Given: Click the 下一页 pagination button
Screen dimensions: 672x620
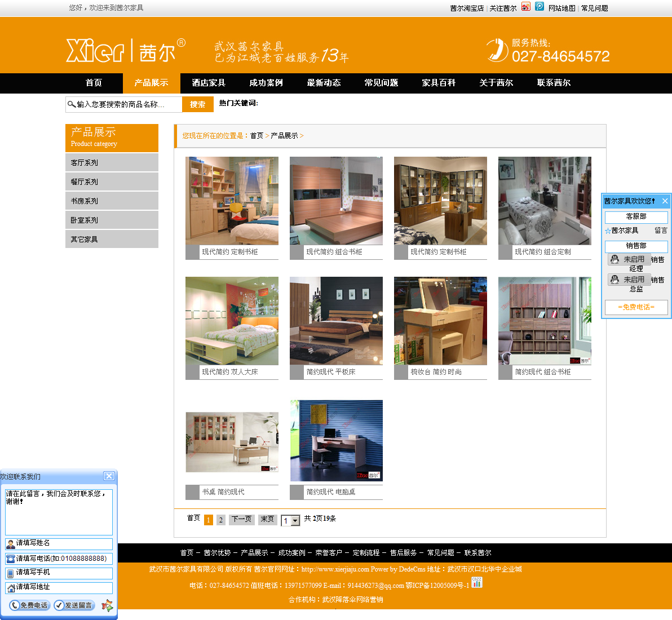Looking at the screenshot, I should (242, 519).
